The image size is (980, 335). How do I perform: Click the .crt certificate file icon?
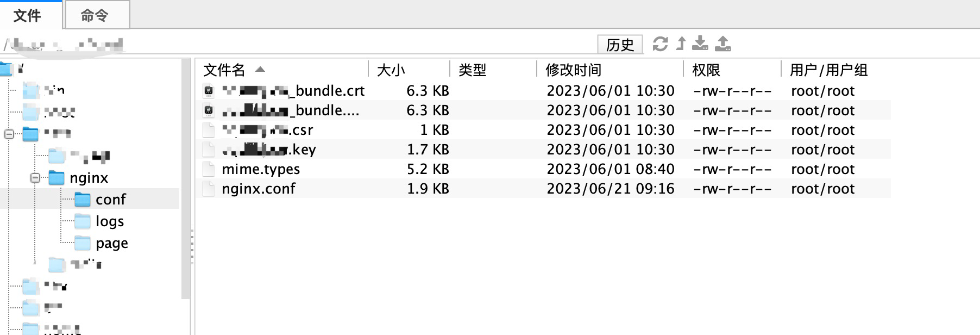point(209,91)
